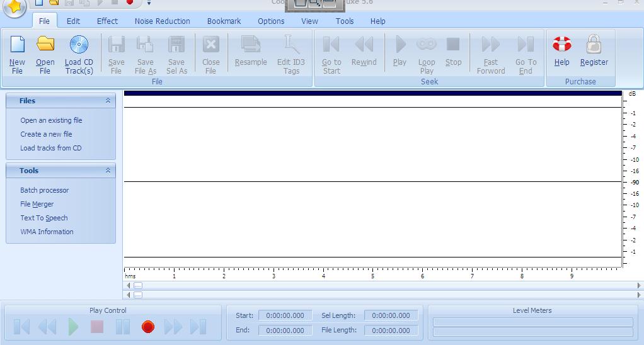
Task: Switch to the Effect tab
Action: click(x=107, y=21)
